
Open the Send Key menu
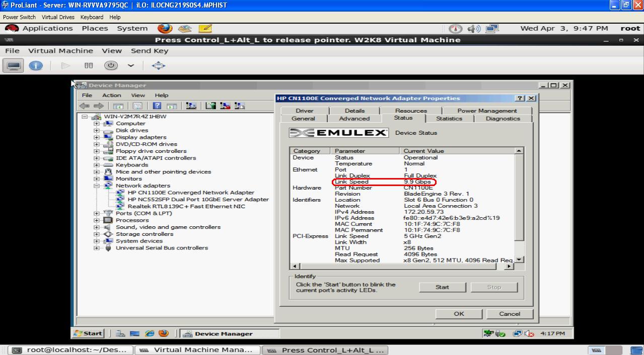click(x=150, y=51)
